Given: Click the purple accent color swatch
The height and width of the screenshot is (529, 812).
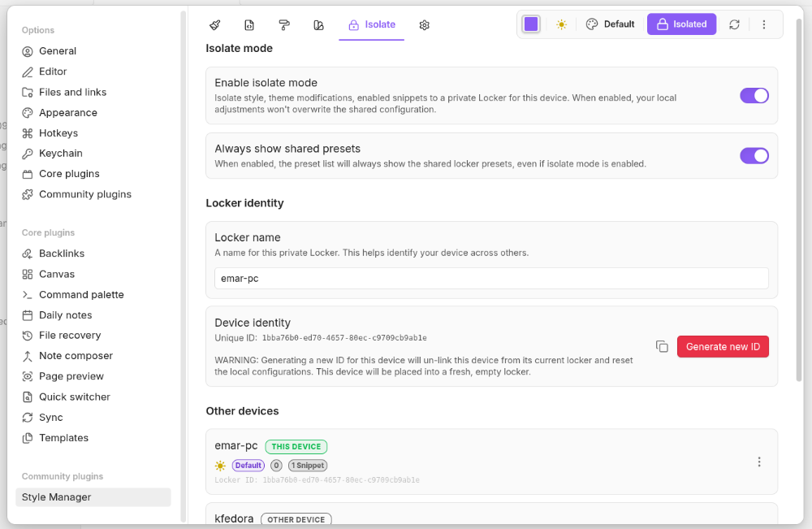Looking at the screenshot, I should 531,24.
